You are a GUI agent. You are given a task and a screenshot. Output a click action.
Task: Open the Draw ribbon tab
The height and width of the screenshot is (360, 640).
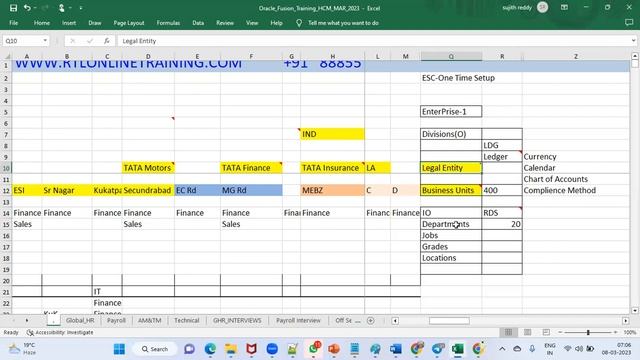[x=95, y=23]
